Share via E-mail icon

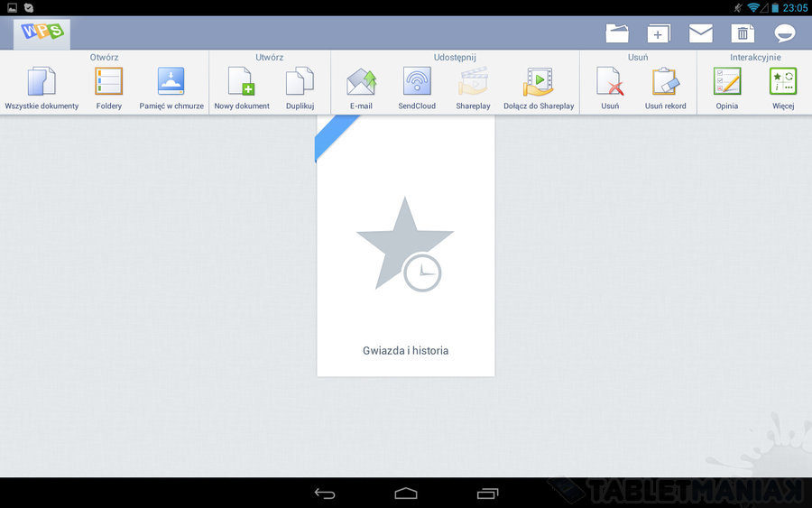click(x=361, y=83)
